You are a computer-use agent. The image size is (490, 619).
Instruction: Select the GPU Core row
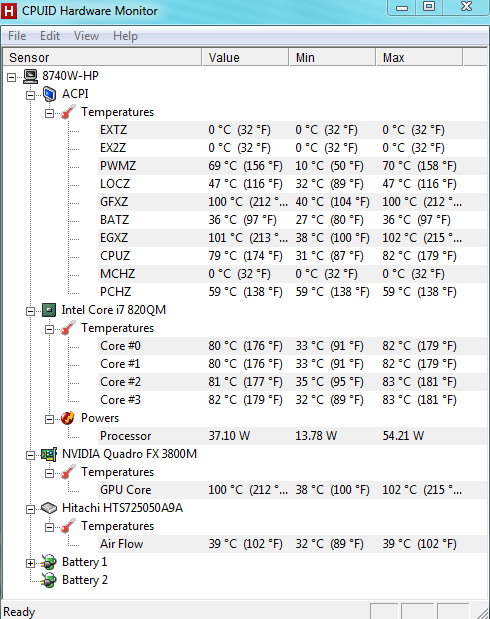pyautogui.click(x=292, y=490)
